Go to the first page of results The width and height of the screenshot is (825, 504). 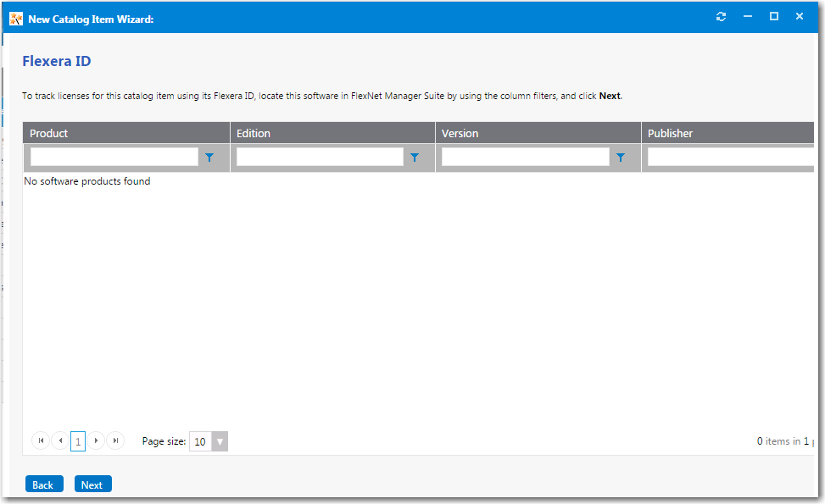coord(41,441)
